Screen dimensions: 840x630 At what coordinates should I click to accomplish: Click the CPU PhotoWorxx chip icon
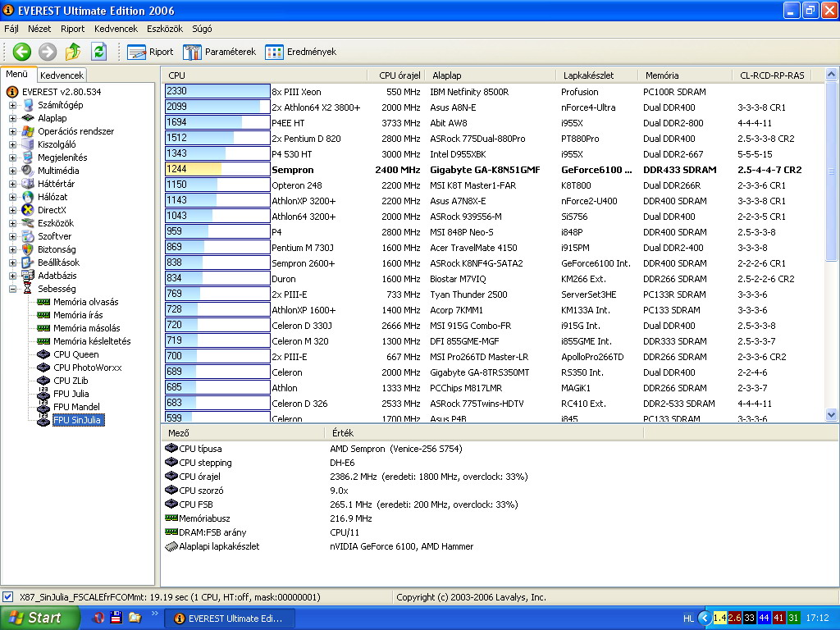point(43,367)
